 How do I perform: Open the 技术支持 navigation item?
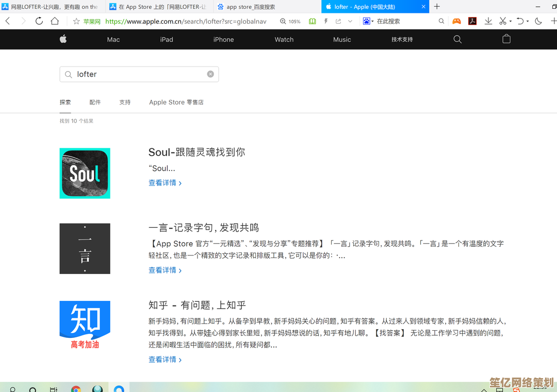[x=402, y=39]
